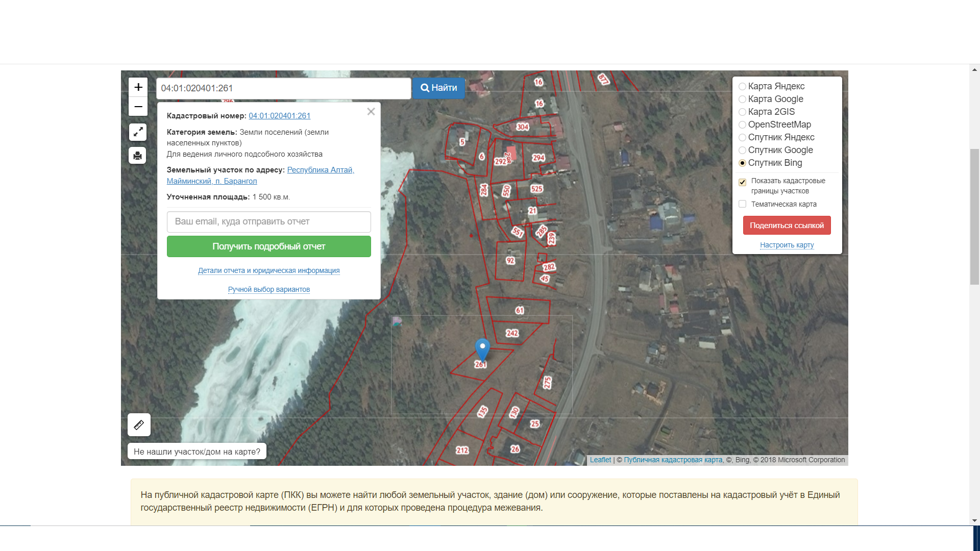Click the print map icon
The image size is (980, 551).
[138, 156]
